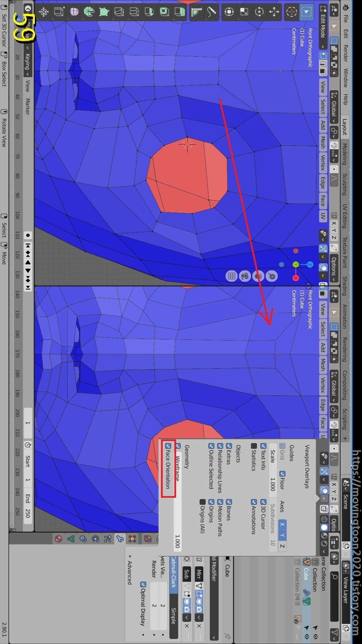The height and width of the screenshot is (644, 362).
Task: Choose the Scale tool
Action: [x=244, y=12]
